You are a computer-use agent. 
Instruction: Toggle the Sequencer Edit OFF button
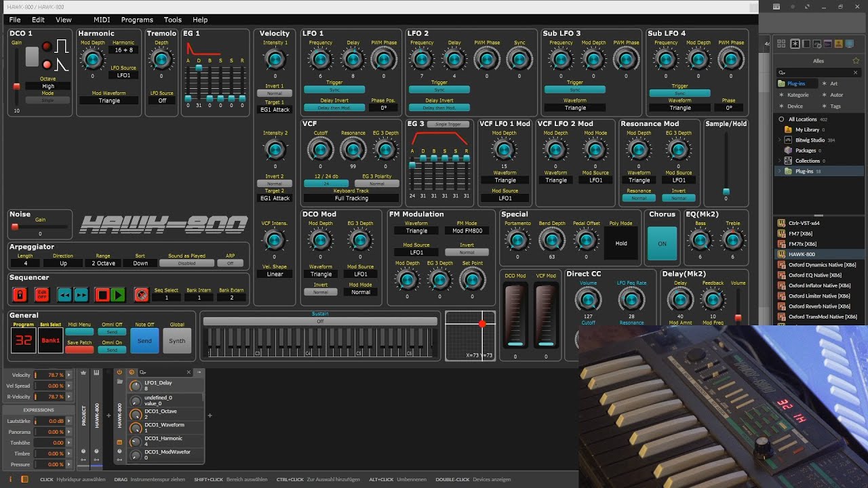click(x=42, y=295)
